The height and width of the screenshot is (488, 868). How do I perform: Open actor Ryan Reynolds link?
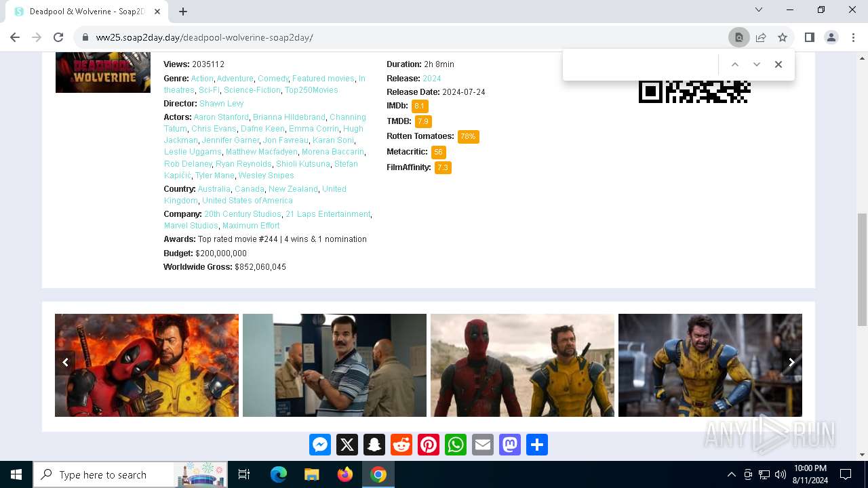coord(243,164)
